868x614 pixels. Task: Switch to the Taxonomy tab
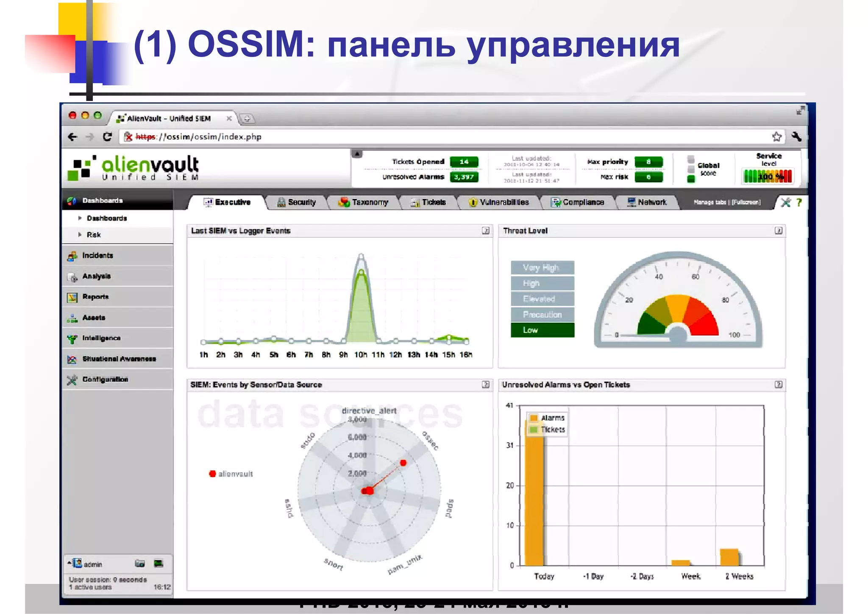click(363, 202)
